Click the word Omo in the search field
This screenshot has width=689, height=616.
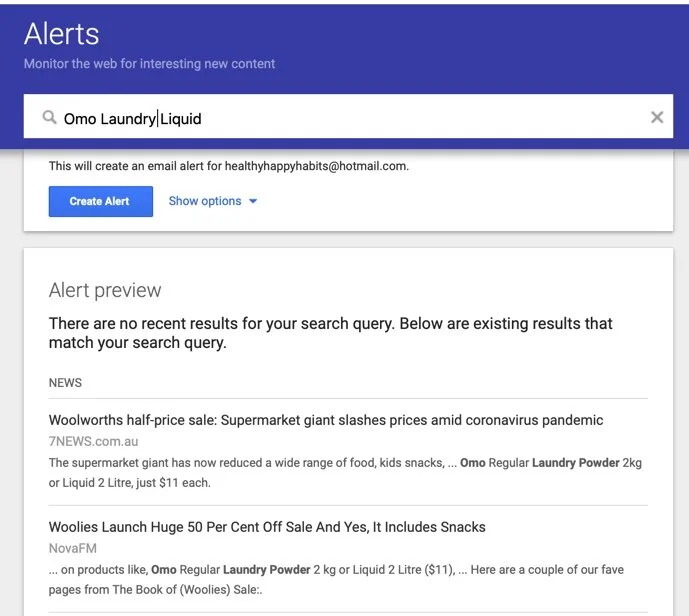[80, 119]
